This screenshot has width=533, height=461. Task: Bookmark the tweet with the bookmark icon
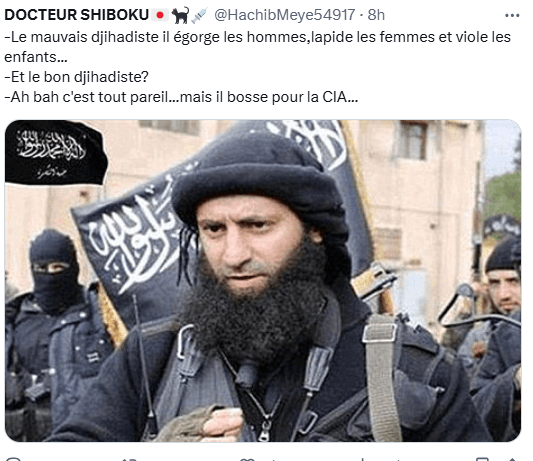[x=482, y=460]
